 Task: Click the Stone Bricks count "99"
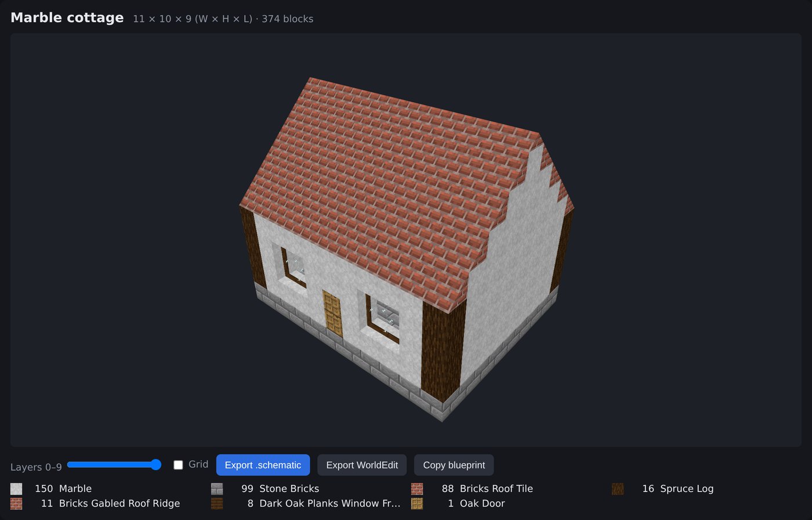pos(247,489)
